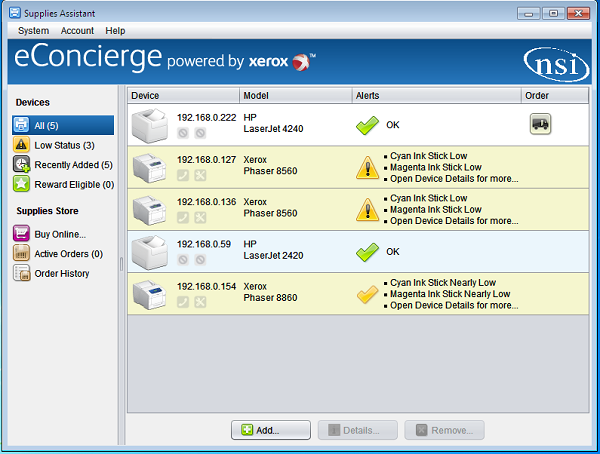Sort by the Model column header

296,95
